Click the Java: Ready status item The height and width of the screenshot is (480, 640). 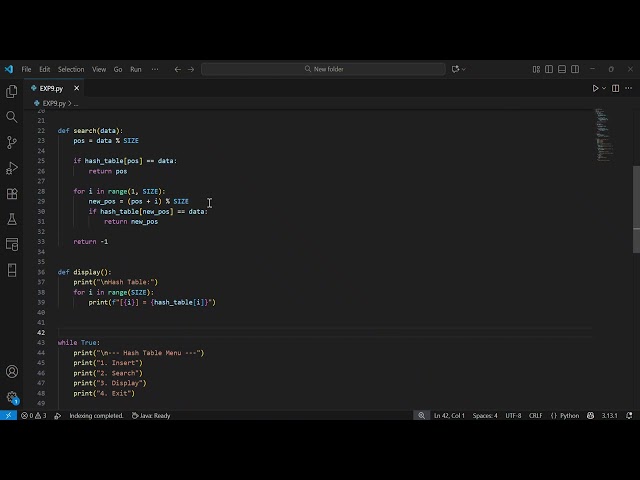point(151,416)
